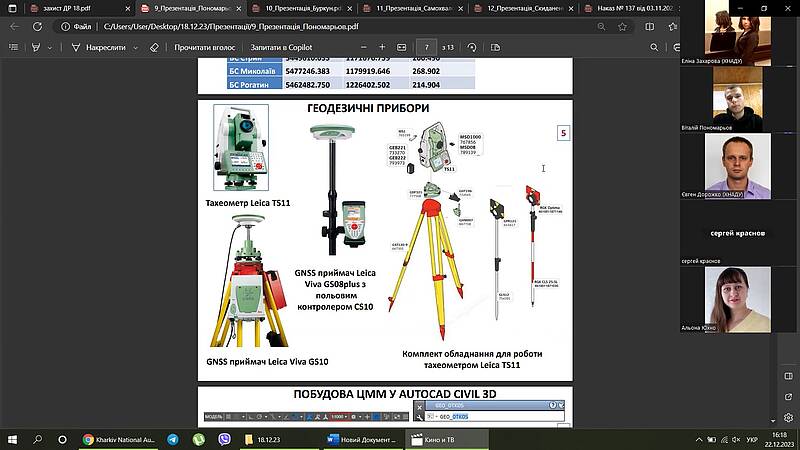800x450 pixels.
Task: Close the 12_Презентація_Скиданенко tab
Action: pyautogui.click(x=571, y=9)
